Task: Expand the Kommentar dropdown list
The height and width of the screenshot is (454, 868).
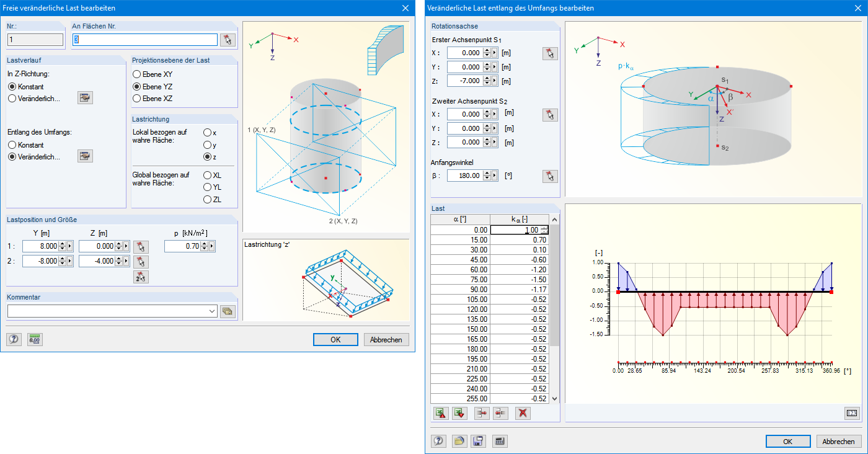Action: point(213,311)
